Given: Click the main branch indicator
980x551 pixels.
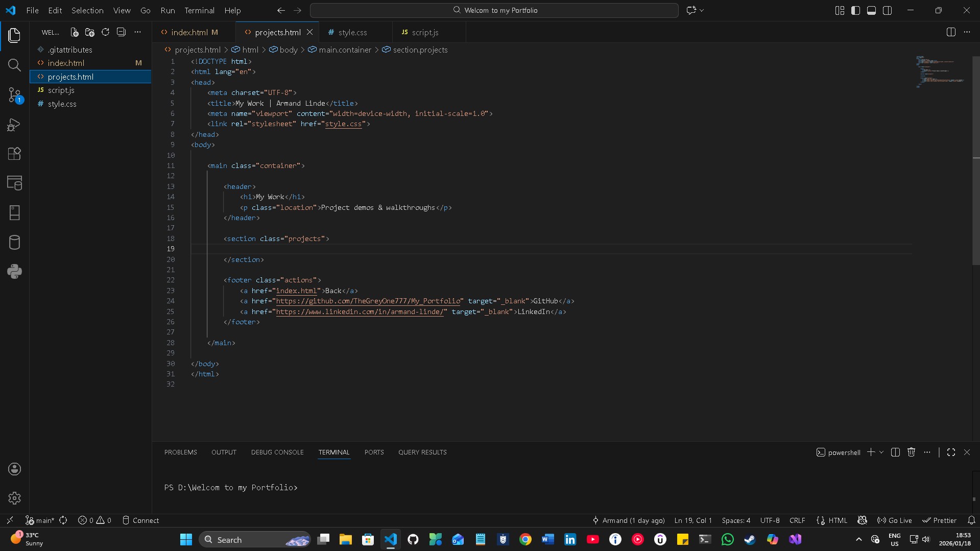Looking at the screenshot, I should (40, 520).
